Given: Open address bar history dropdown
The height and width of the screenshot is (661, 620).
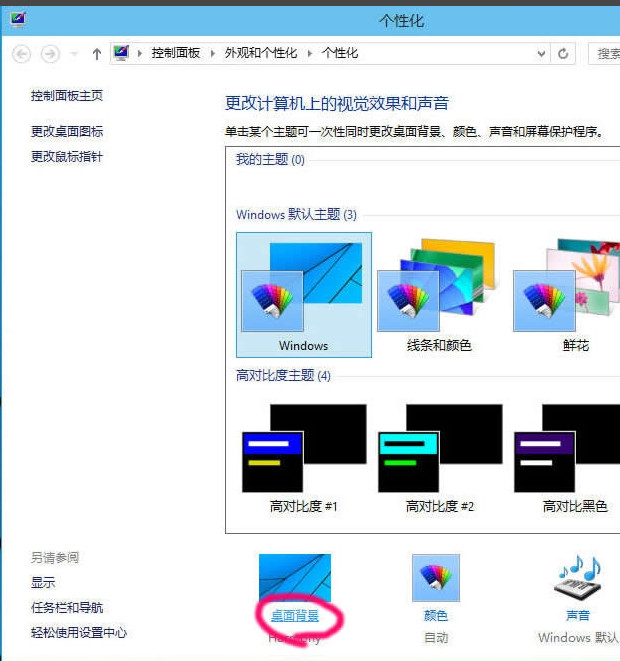Looking at the screenshot, I should click(x=541, y=54).
